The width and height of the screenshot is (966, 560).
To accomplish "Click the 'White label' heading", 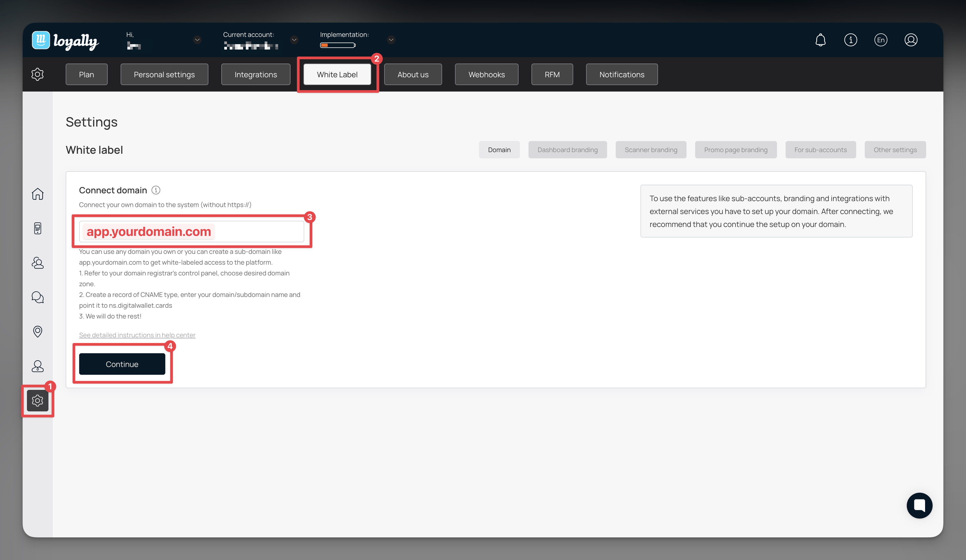I will pyautogui.click(x=94, y=150).
